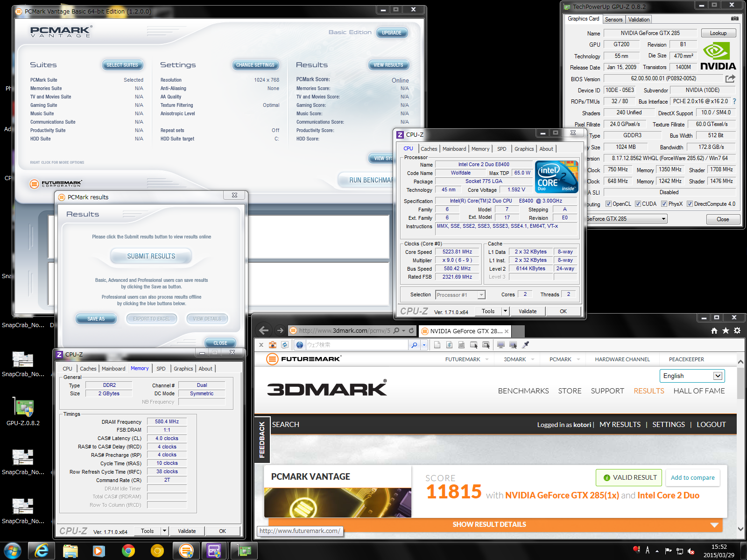The image size is (747, 560).
Task: Click the FEEDBACK side tab on webpage
Action: pos(262,439)
